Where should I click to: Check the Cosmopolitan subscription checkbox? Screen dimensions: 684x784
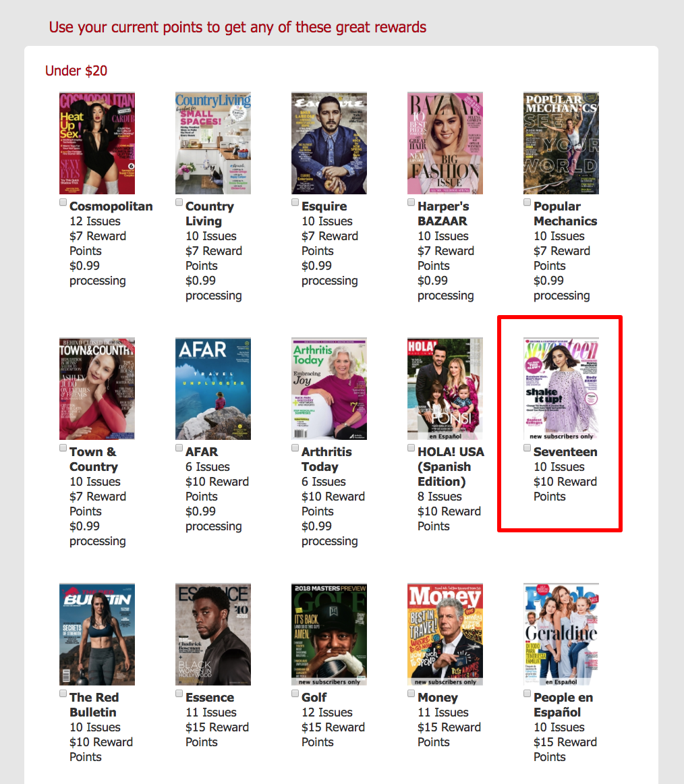(x=63, y=202)
